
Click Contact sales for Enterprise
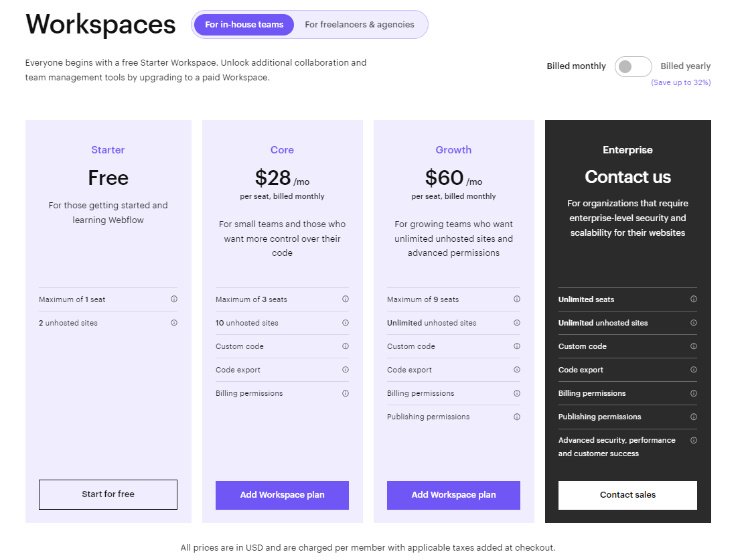(627, 495)
